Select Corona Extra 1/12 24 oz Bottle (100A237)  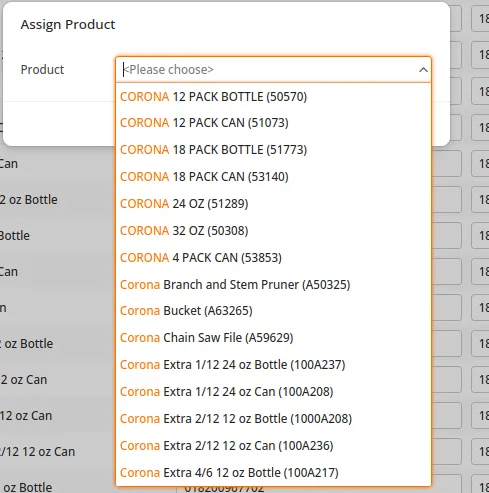pyautogui.click(x=273, y=365)
